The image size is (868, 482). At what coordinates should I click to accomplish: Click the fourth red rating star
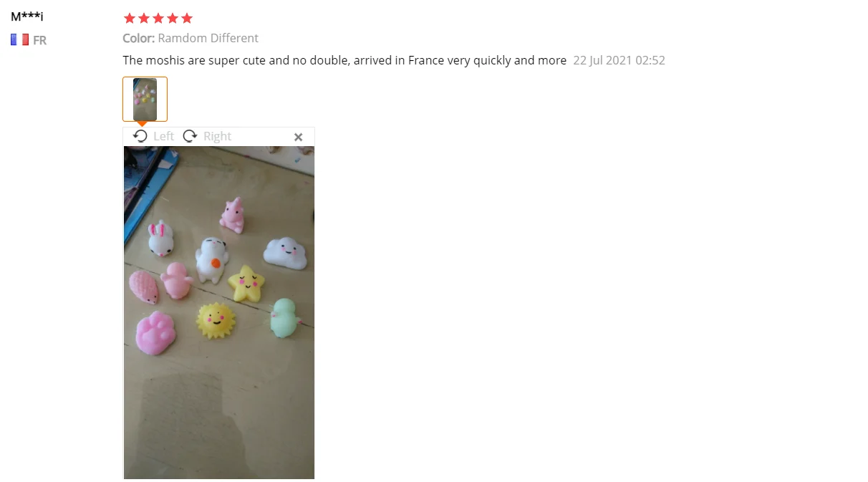click(x=173, y=18)
